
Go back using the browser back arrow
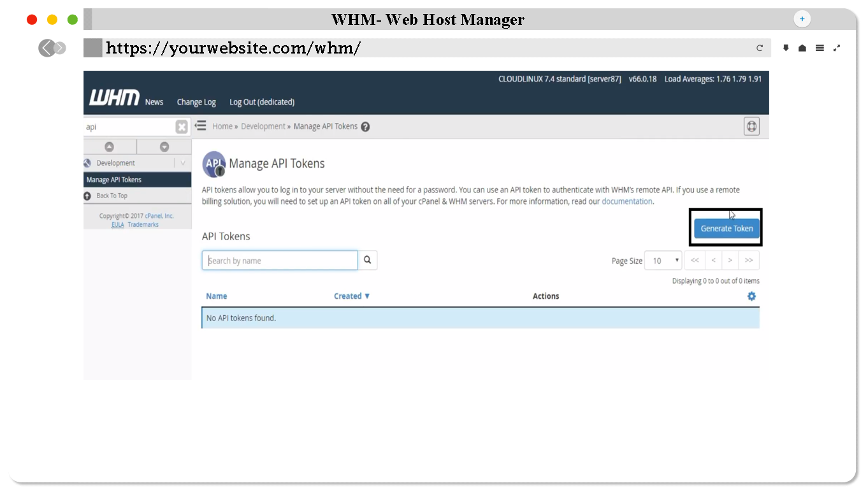(x=47, y=48)
